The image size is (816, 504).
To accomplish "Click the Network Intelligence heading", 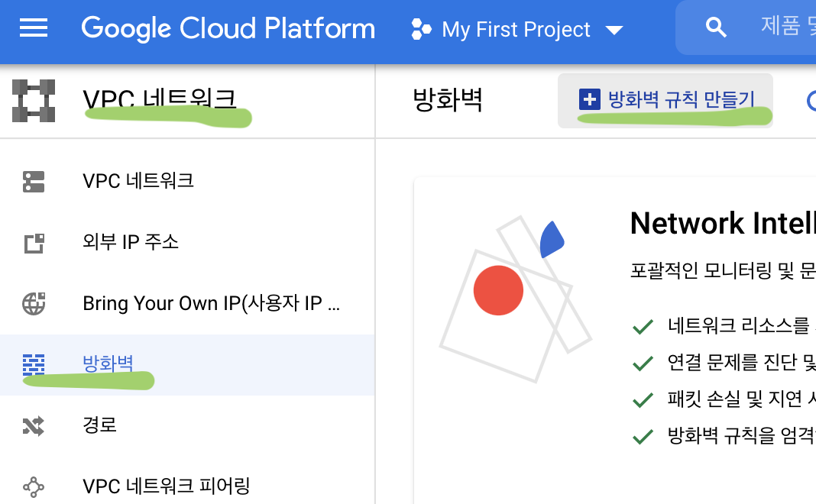I will click(723, 224).
